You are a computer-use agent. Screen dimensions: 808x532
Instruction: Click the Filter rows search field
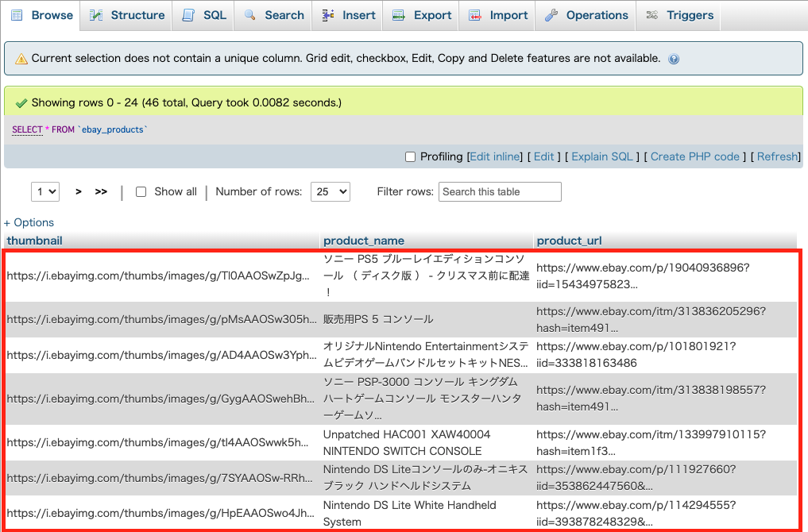tap(500, 191)
